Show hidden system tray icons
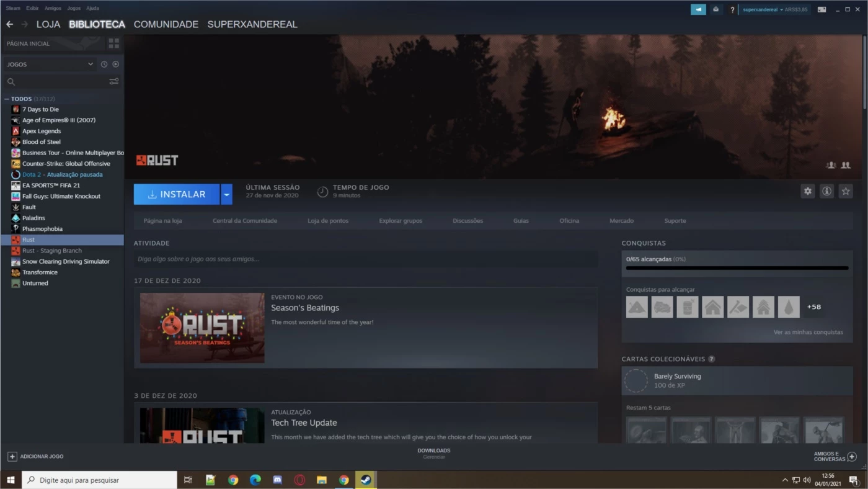 [x=785, y=480]
